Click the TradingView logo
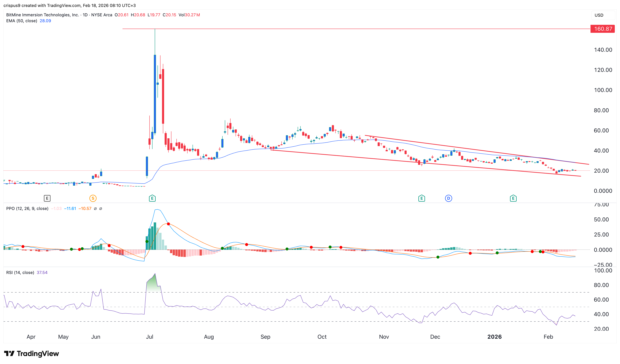620x364 pixels. (x=32, y=353)
